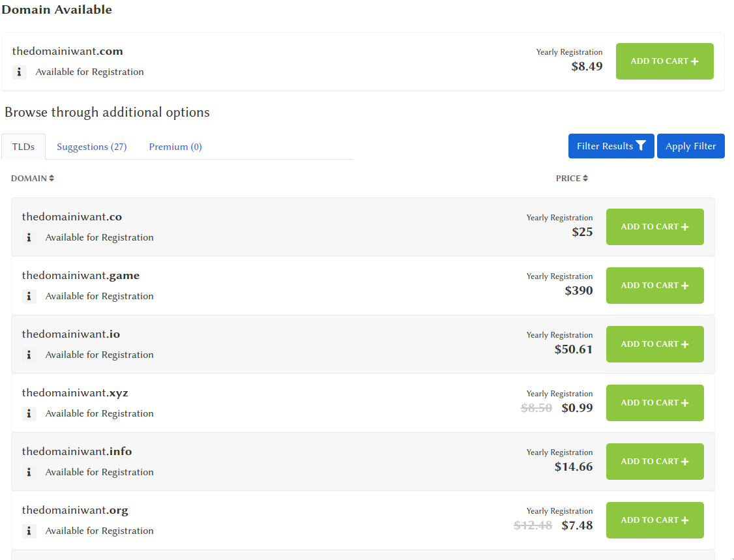The height and width of the screenshot is (560, 734).
Task: Select the TLDs tab
Action: pyautogui.click(x=23, y=147)
